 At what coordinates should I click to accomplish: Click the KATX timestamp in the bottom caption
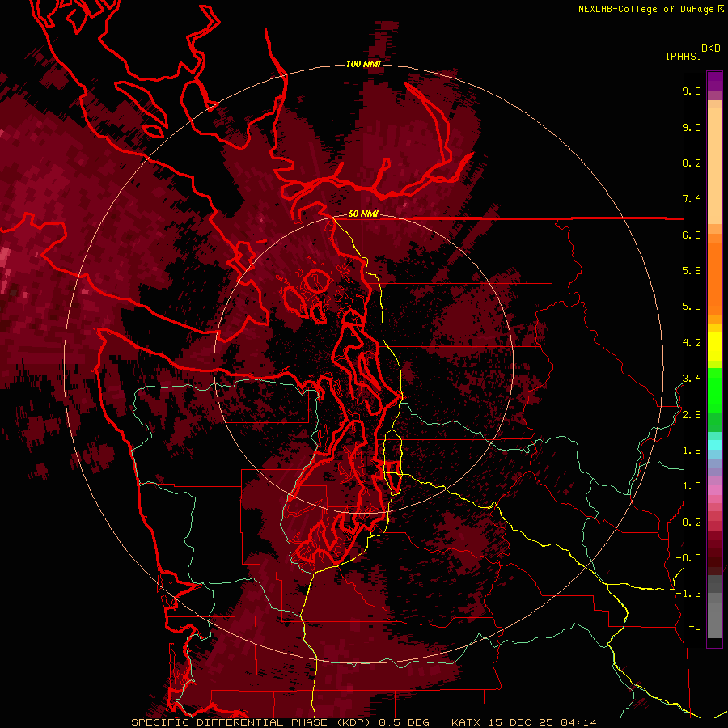coord(523,722)
